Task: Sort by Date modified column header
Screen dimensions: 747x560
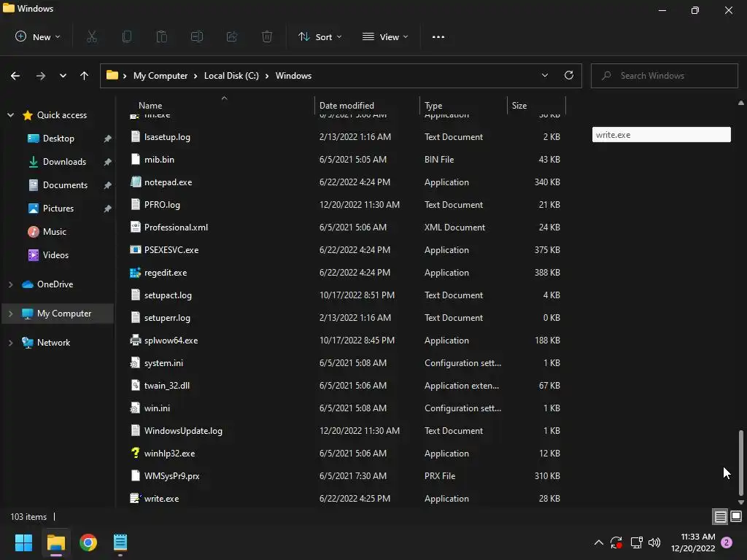Action: point(347,105)
